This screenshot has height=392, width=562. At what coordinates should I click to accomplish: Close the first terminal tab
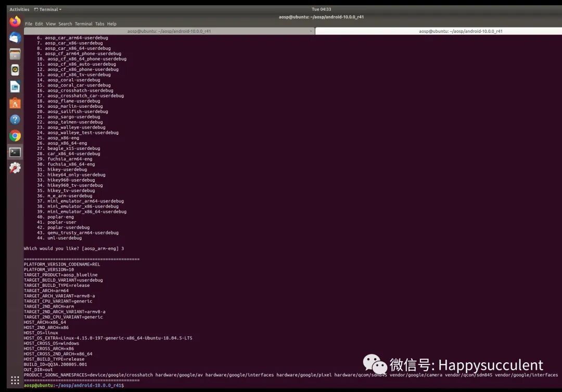tap(311, 31)
